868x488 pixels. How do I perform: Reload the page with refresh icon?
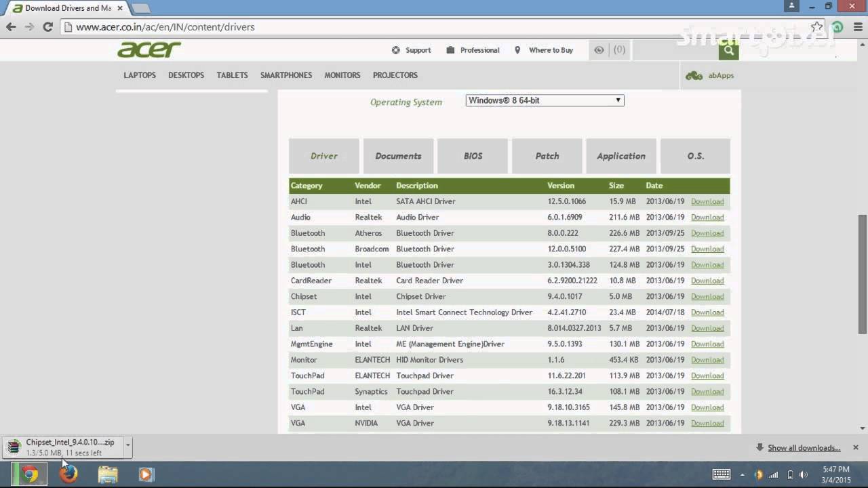pyautogui.click(x=47, y=27)
